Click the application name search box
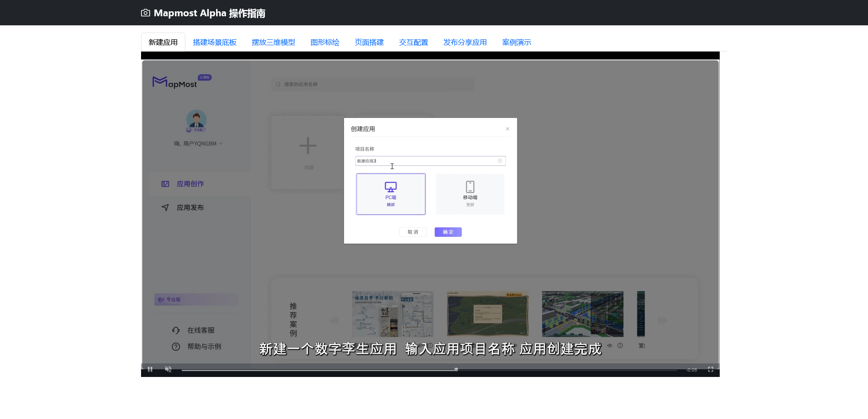868x419 pixels. click(x=373, y=85)
